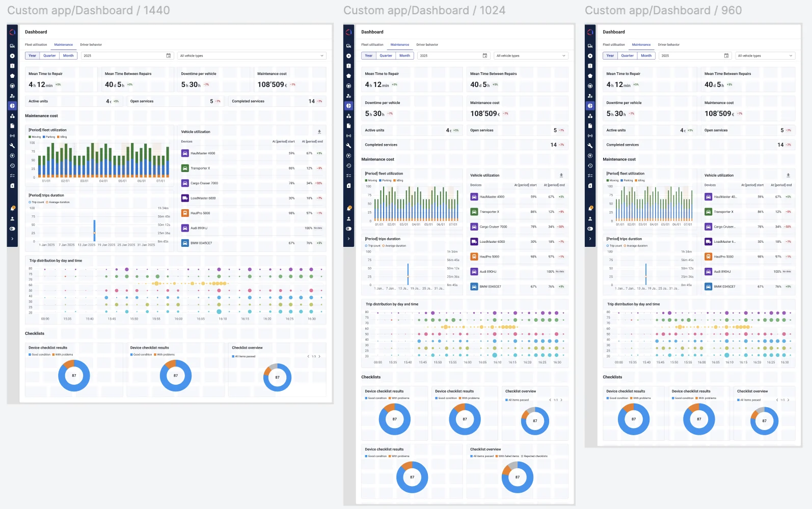Switch period to Month in the 1024 frame
The image size is (812, 509).
pyautogui.click(x=404, y=55)
